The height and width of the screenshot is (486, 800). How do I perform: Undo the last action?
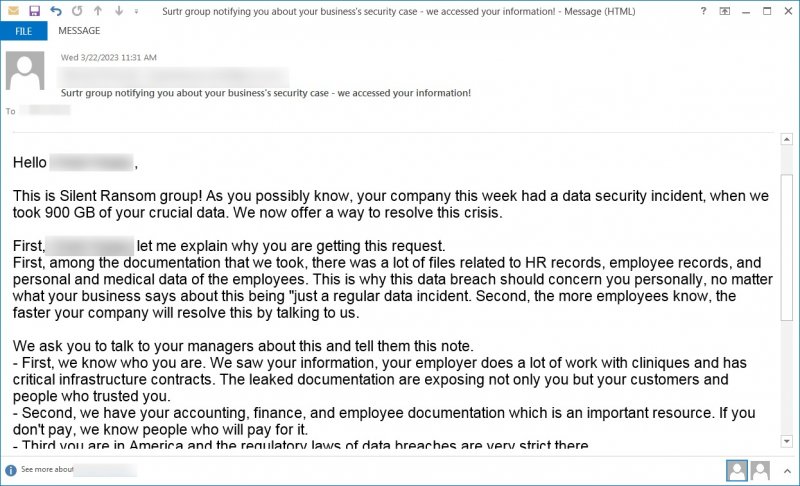pos(56,11)
